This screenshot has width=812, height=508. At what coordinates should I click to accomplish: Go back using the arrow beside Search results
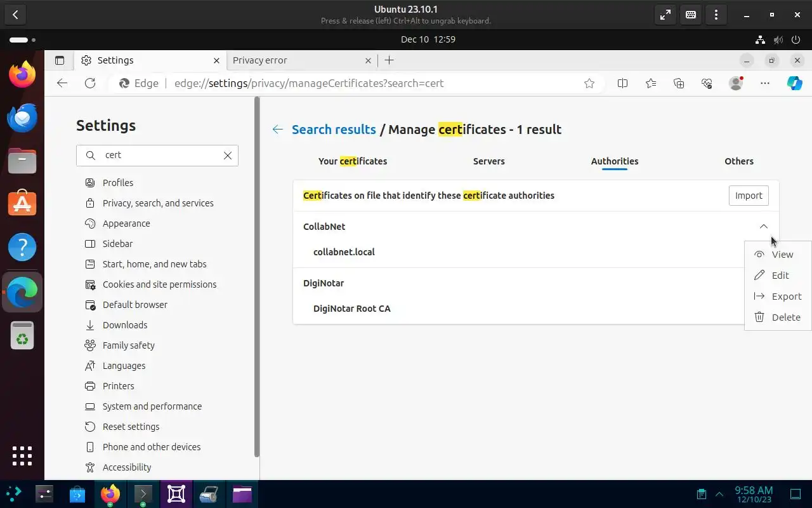pos(277,130)
